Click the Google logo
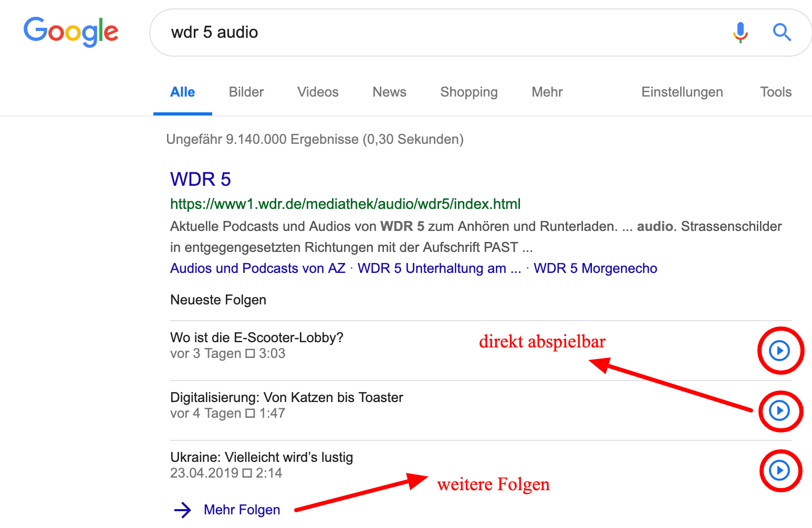Image resolution: width=812 pixels, height=528 pixels. coord(71,32)
